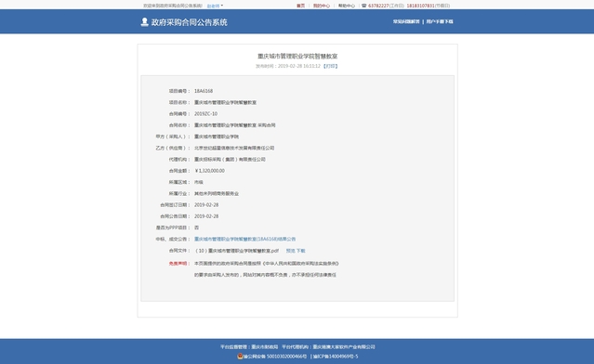Click the stamp logo icon beside 政府采购合同公告系统

point(144,22)
